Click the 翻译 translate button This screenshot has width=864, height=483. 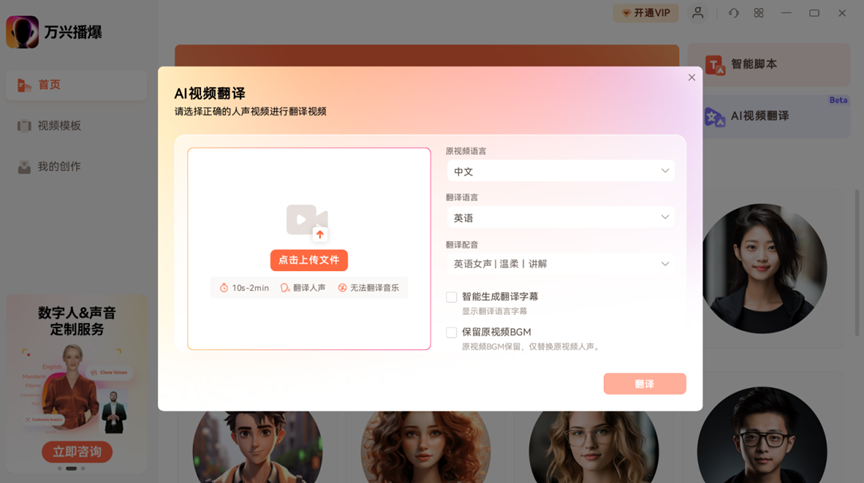pos(645,384)
